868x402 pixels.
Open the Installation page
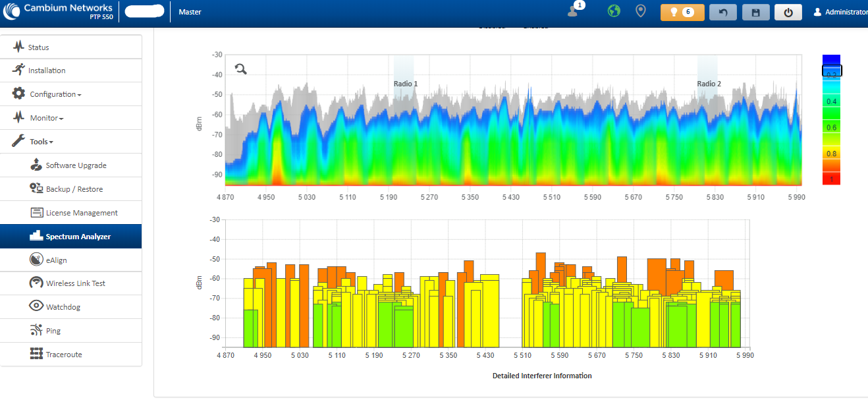point(46,71)
